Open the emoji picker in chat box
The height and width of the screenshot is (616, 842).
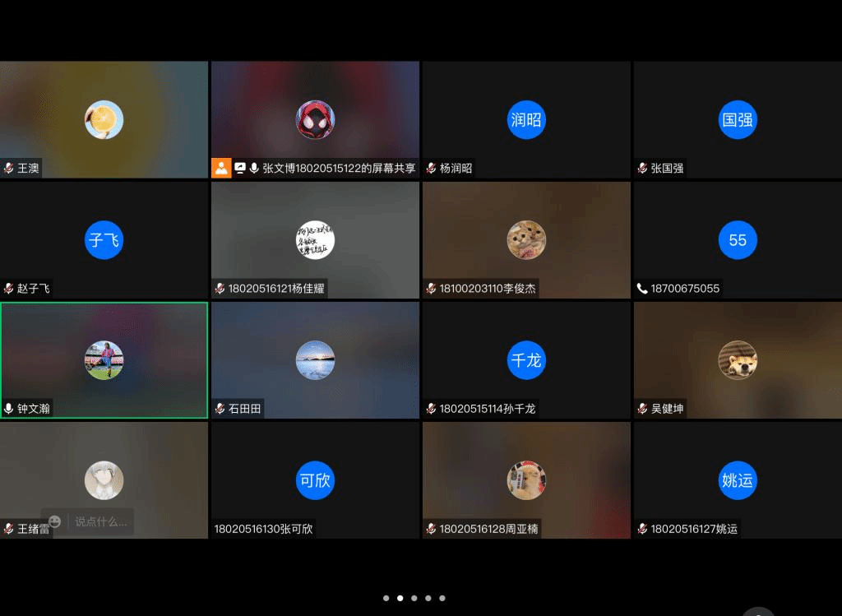pos(55,521)
